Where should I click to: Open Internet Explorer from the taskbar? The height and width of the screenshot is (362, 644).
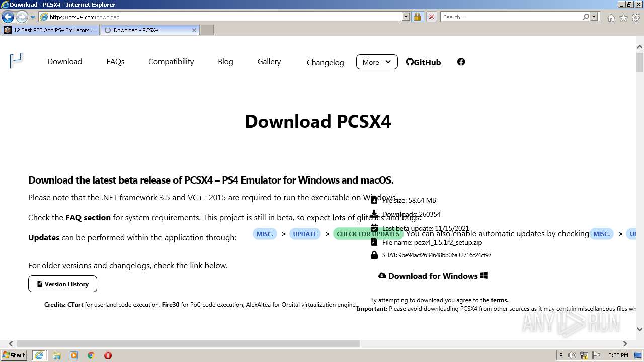pos(39,355)
